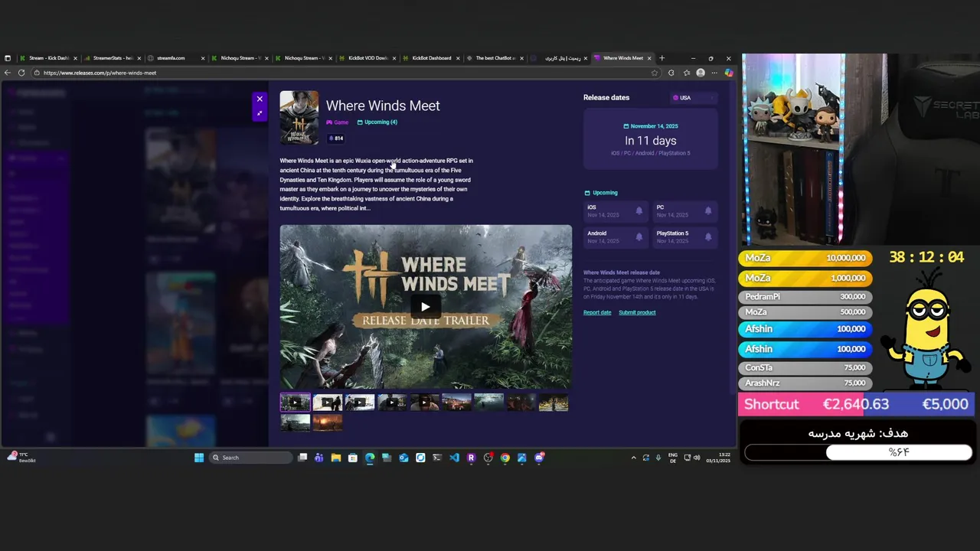This screenshot has width=980, height=551.
Task: Open Visual Studio Code from the taskbar
Action: pyautogui.click(x=454, y=458)
